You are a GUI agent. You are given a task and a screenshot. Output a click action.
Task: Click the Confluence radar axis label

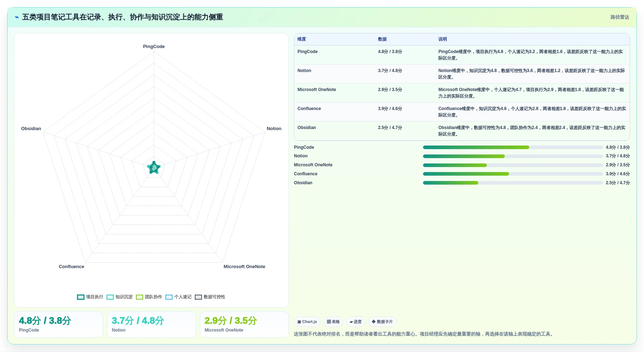[71, 267]
